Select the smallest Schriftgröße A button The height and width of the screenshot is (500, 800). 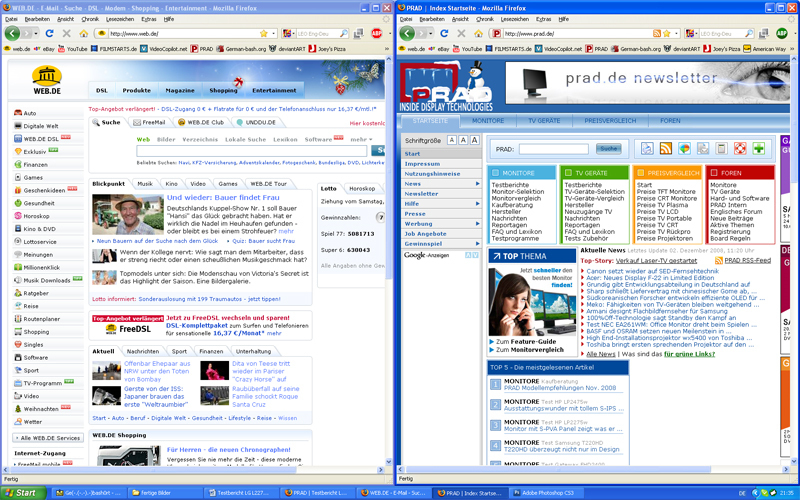(x=452, y=140)
